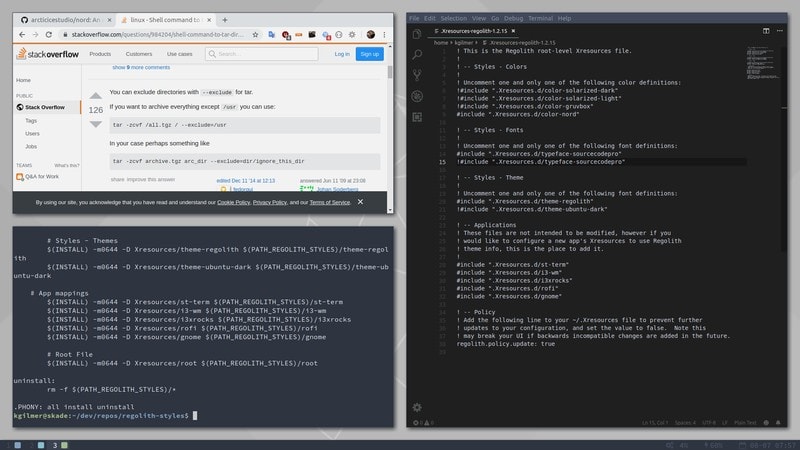800x450 pixels.
Task: Close the arcticicestudio/nord tab
Action: click(109, 20)
